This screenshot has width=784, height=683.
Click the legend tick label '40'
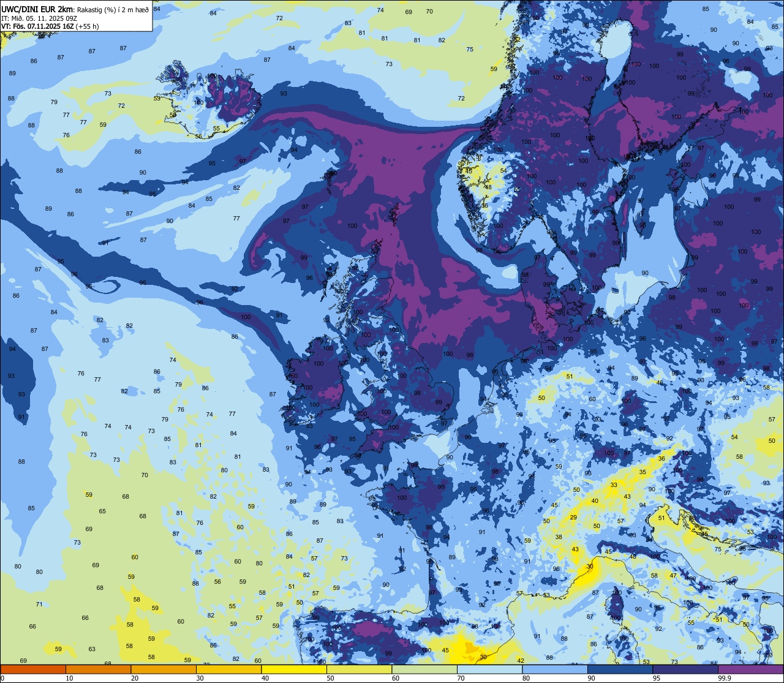(x=265, y=678)
